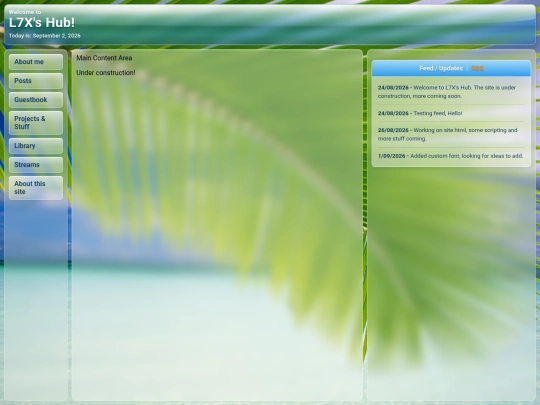The width and height of the screenshot is (540, 405).
Task: Select the 'Welcome to L7X's Hub' feed entry
Action: [451, 92]
